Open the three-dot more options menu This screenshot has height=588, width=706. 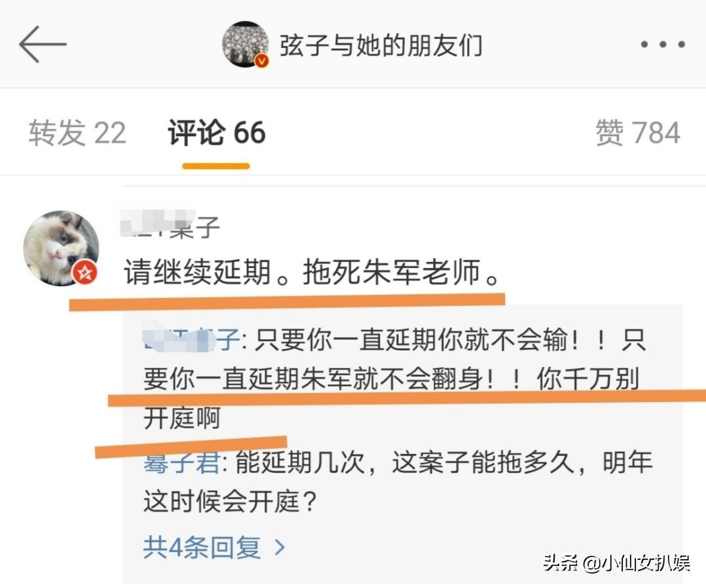663,44
